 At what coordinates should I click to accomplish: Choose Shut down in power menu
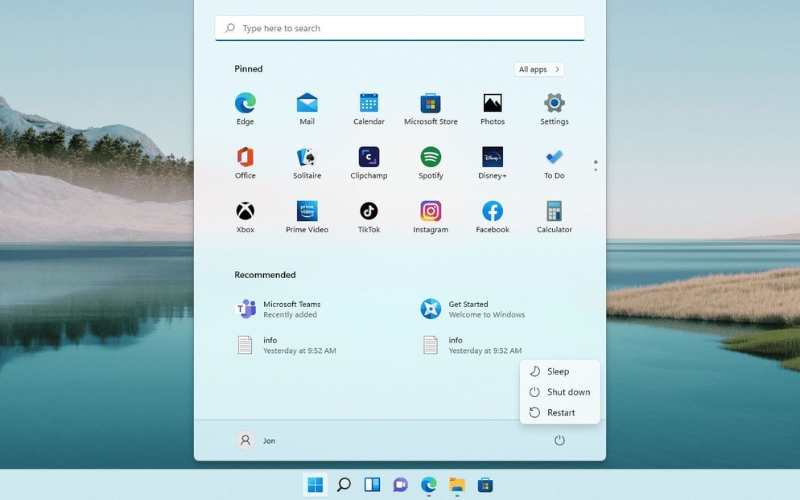568,392
